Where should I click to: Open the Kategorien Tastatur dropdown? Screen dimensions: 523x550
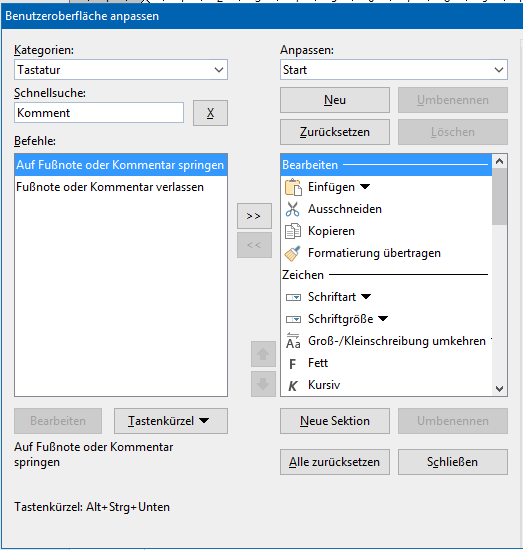tap(121, 69)
